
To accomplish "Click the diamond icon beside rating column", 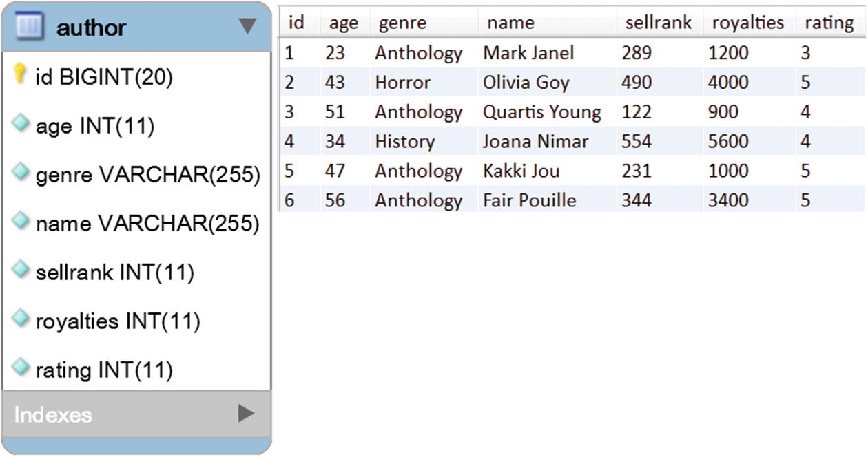I will [x=21, y=367].
